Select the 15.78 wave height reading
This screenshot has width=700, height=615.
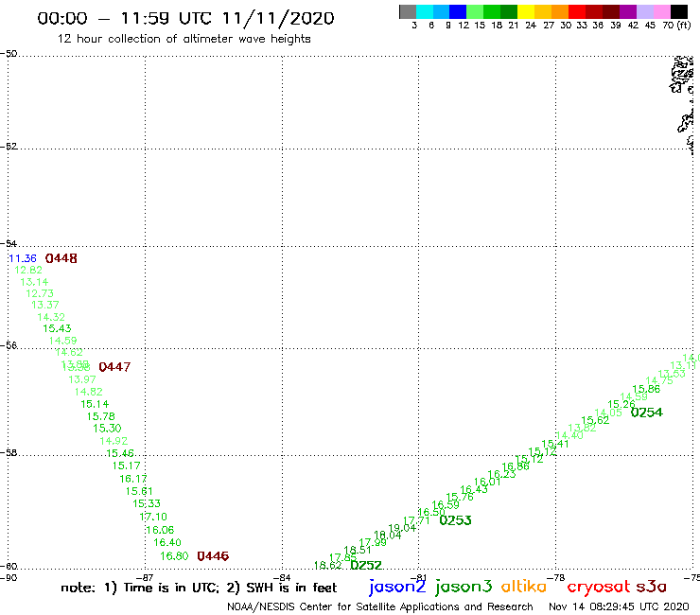click(101, 416)
